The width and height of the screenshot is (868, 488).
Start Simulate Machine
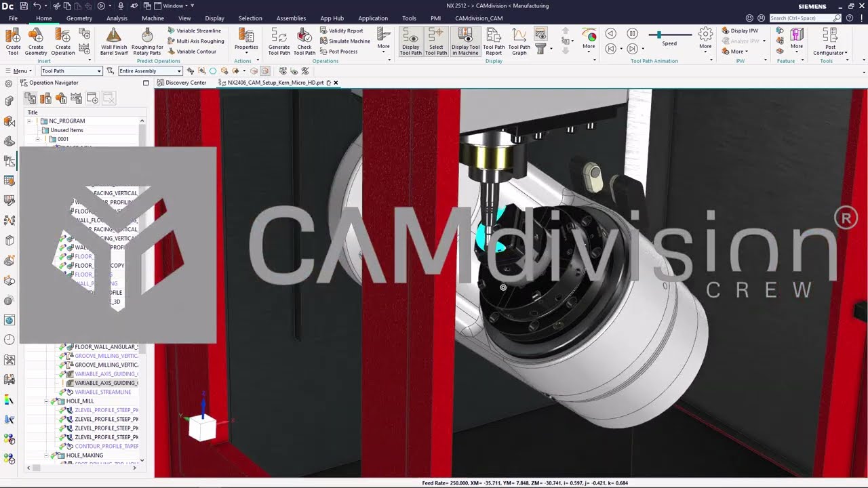(345, 41)
